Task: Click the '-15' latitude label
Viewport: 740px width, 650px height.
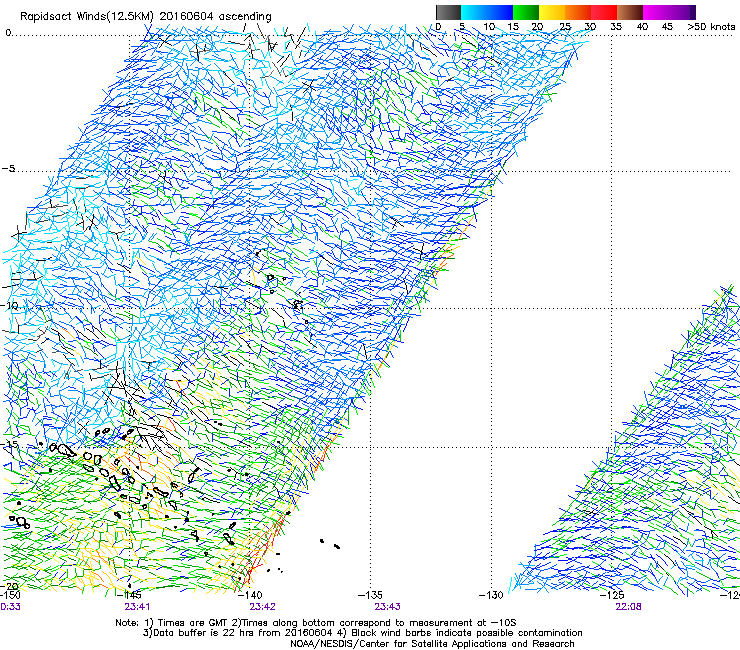Action: [9, 445]
